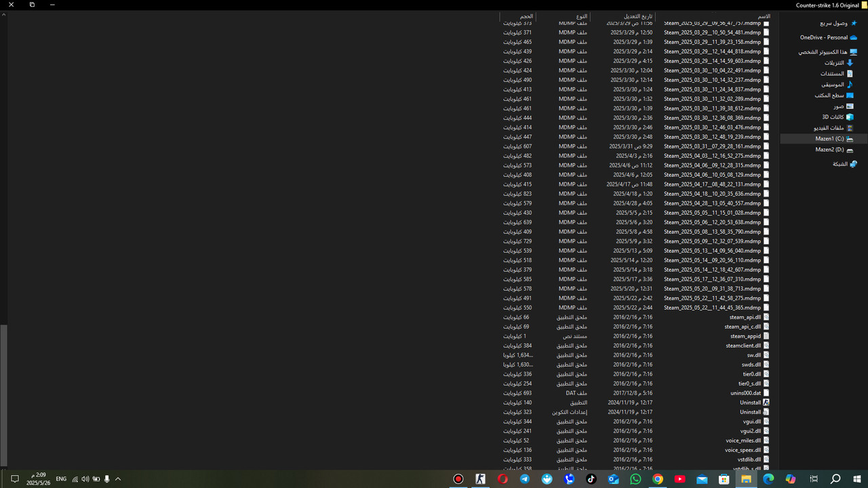Open the blue phone app in taskbar

coord(569,479)
